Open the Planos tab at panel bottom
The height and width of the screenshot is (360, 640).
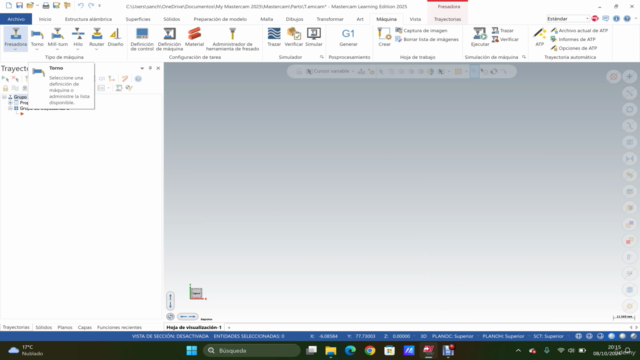point(65,327)
